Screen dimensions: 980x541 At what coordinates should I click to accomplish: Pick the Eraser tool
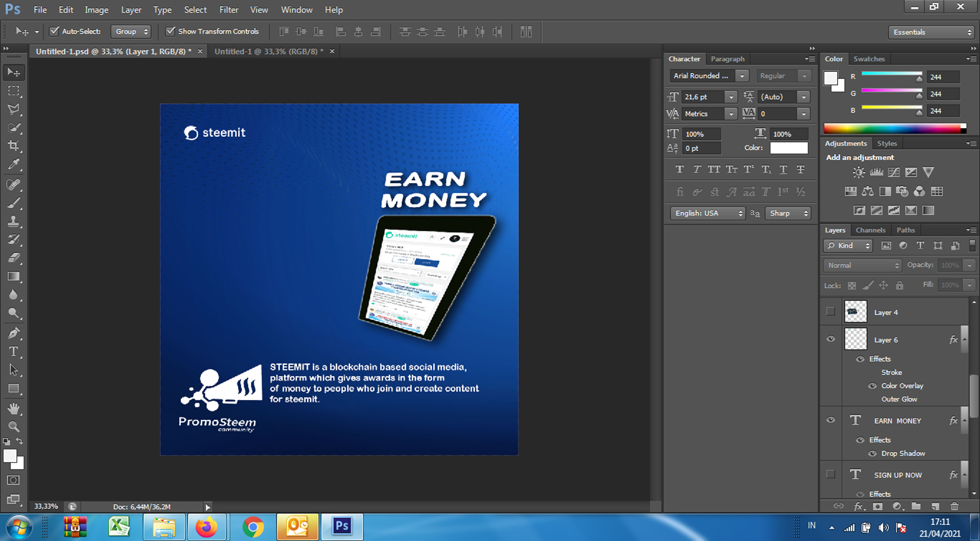coord(14,258)
